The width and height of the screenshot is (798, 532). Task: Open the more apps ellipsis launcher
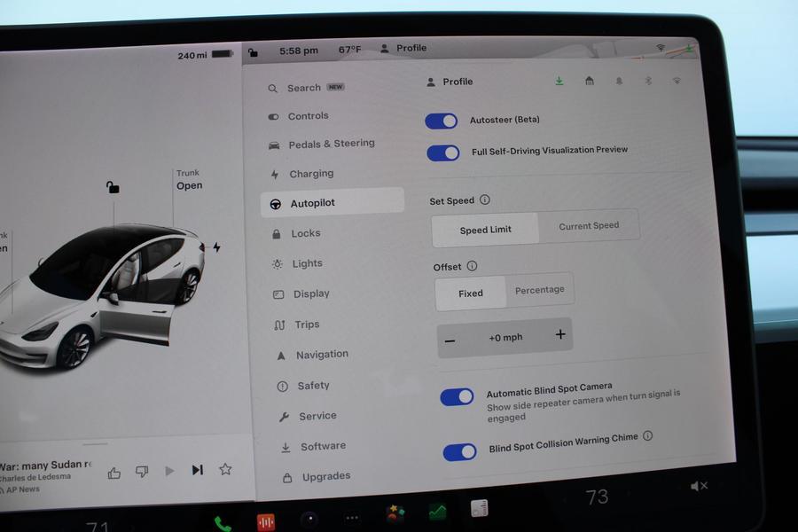click(352, 518)
